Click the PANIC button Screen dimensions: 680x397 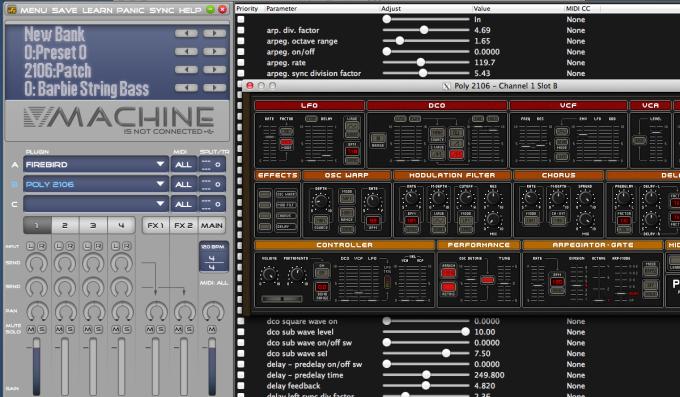[x=131, y=10]
